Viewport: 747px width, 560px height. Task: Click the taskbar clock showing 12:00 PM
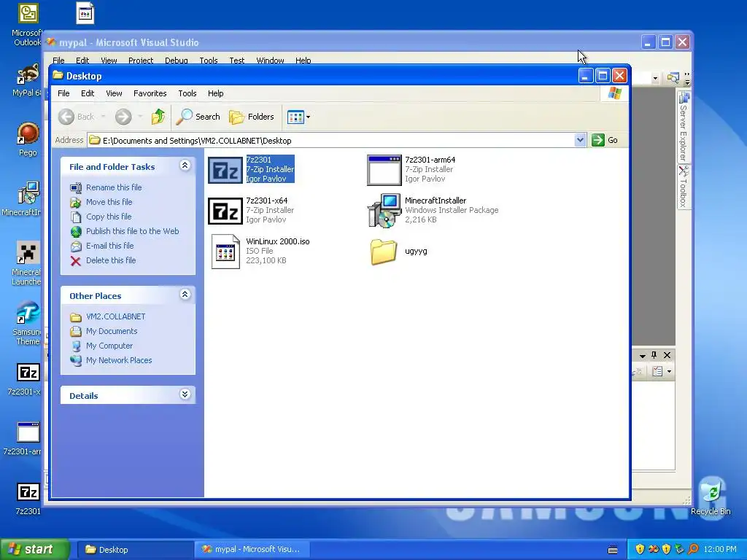(x=720, y=549)
